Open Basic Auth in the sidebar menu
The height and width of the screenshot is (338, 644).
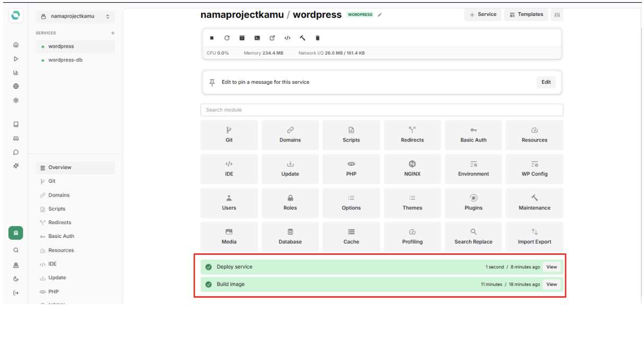[x=75, y=236]
